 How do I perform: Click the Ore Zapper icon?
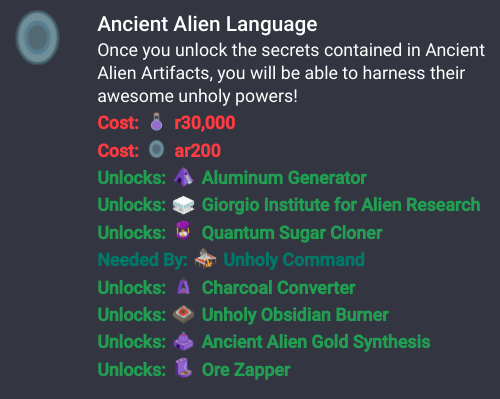pyautogui.click(x=183, y=368)
